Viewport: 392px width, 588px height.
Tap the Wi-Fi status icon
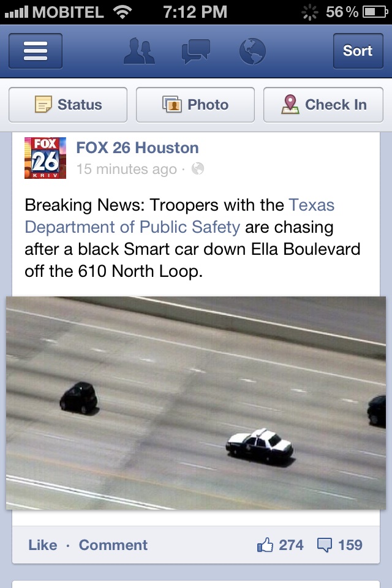(123, 12)
